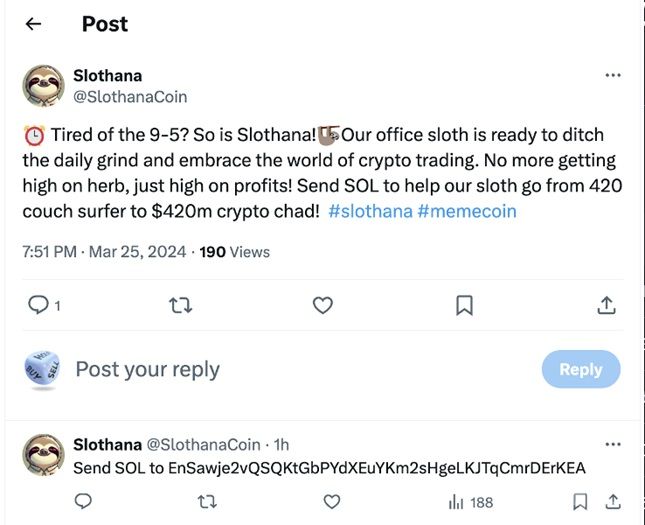
Task: Open Slothana profile avatar on main post
Action: point(43,86)
